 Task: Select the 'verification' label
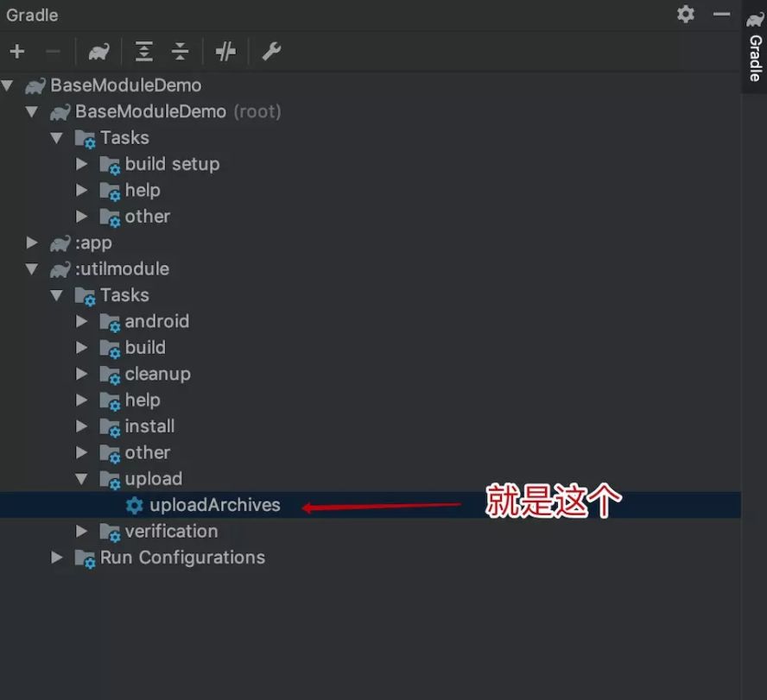click(x=171, y=532)
